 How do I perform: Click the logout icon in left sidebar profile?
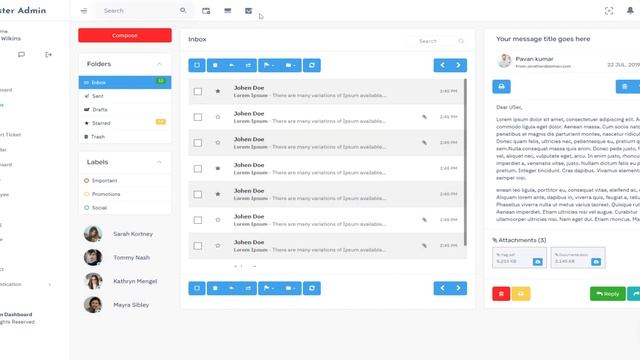click(48, 54)
